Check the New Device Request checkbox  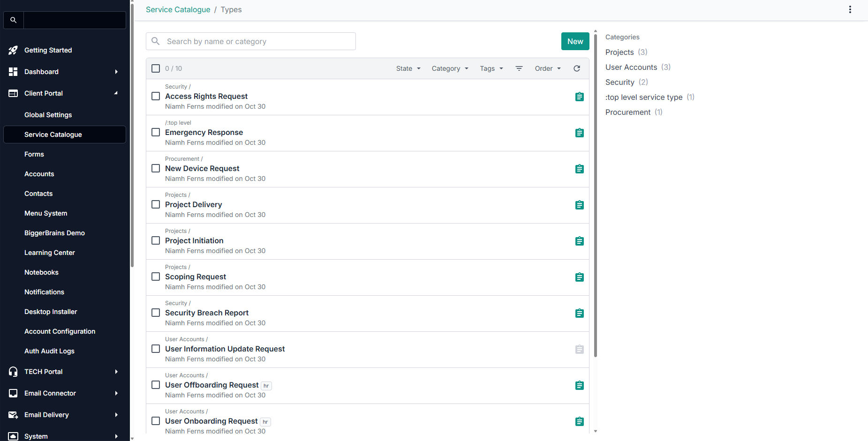click(156, 168)
